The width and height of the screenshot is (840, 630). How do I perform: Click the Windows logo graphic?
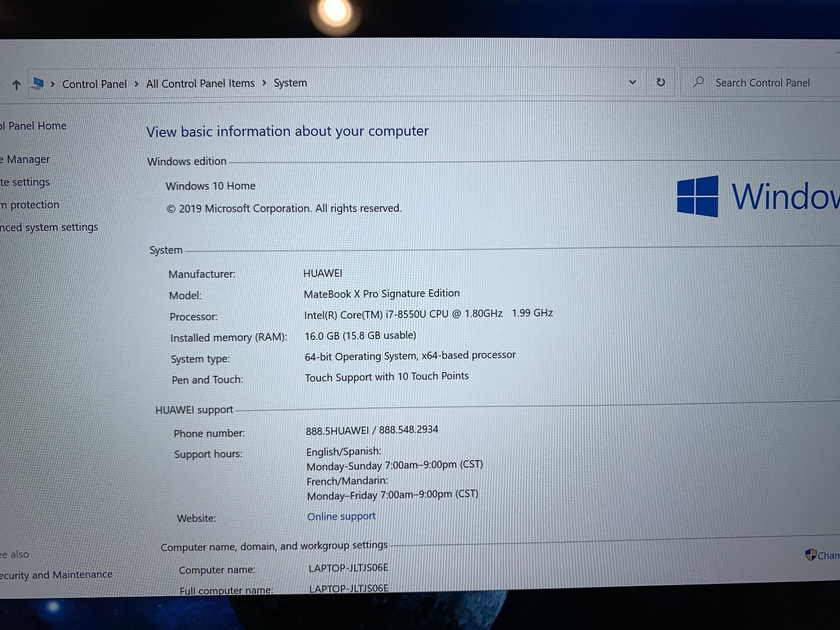tap(698, 196)
